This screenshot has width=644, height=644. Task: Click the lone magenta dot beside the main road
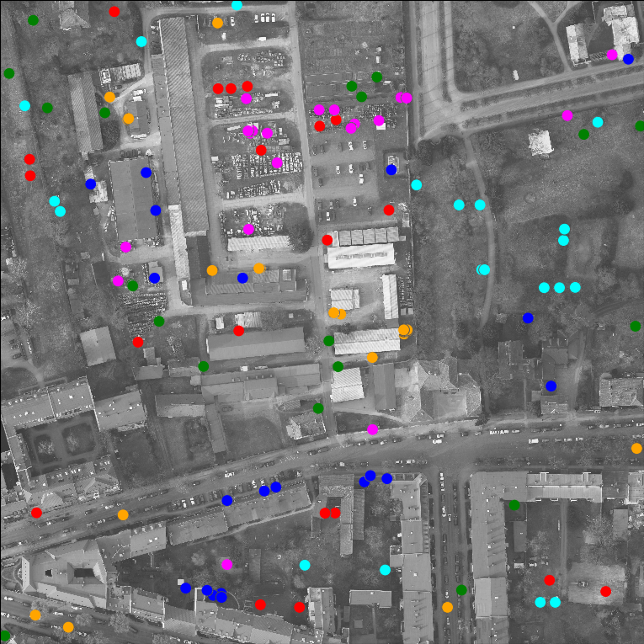(x=373, y=429)
